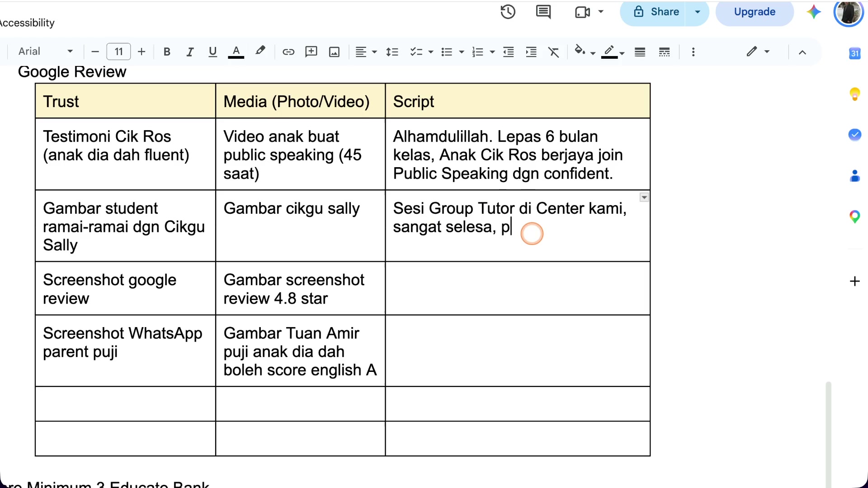Pick the highlight color pen
The width and height of the screenshot is (868, 488).
260,52
